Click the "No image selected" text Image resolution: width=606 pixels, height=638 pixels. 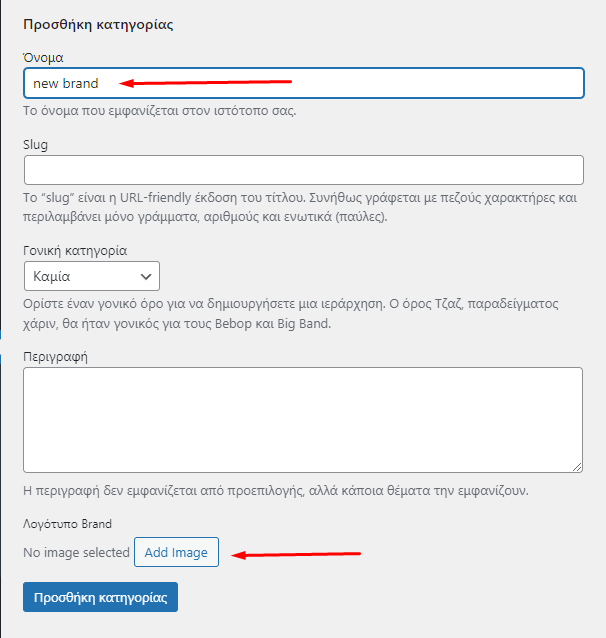point(76,552)
